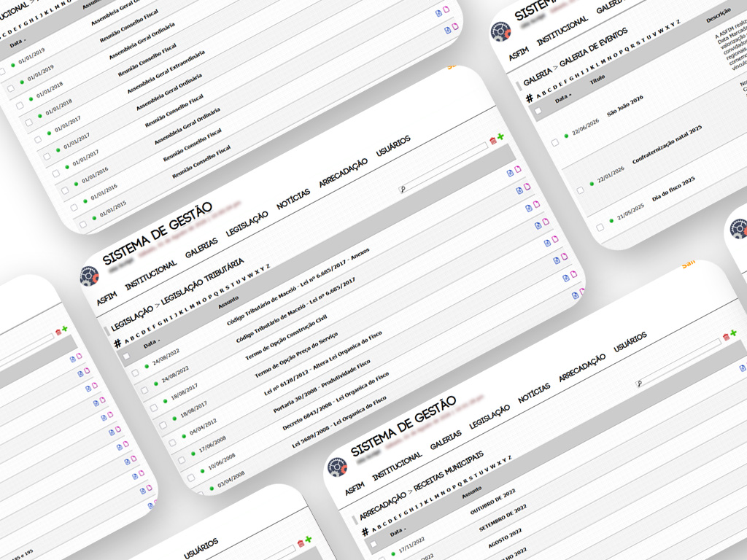Click blue document icon for Lei nº 6.685/2017 - Anexos row
The width and height of the screenshot is (747, 560).
pos(510,173)
